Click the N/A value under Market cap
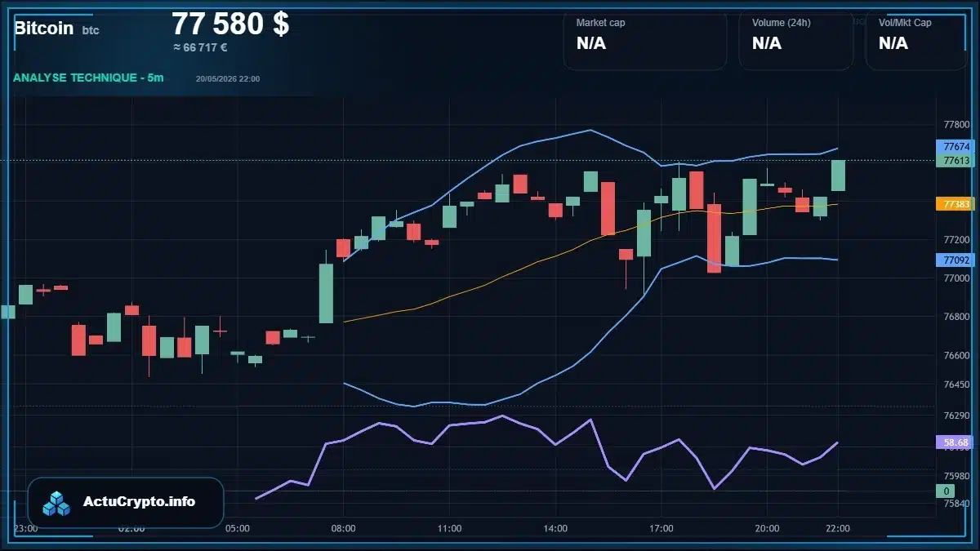This screenshot has height=551, width=980. (591, 43)
